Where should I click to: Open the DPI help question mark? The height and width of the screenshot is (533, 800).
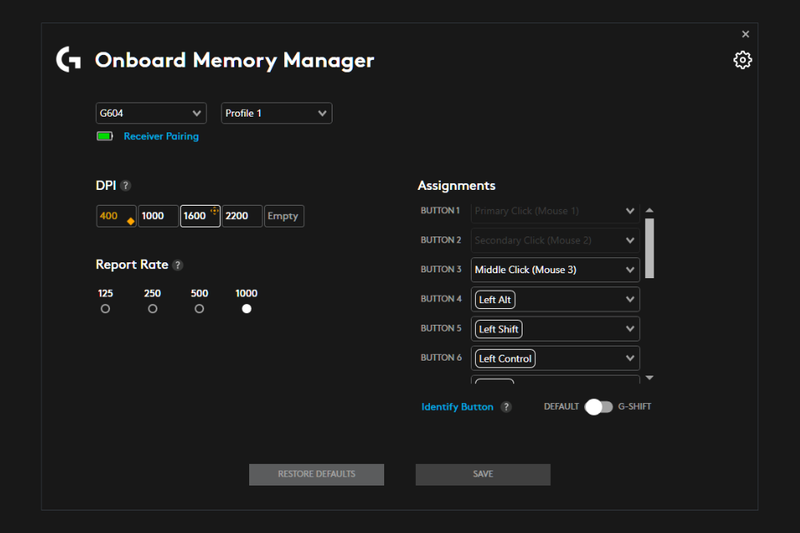point(126,186)
